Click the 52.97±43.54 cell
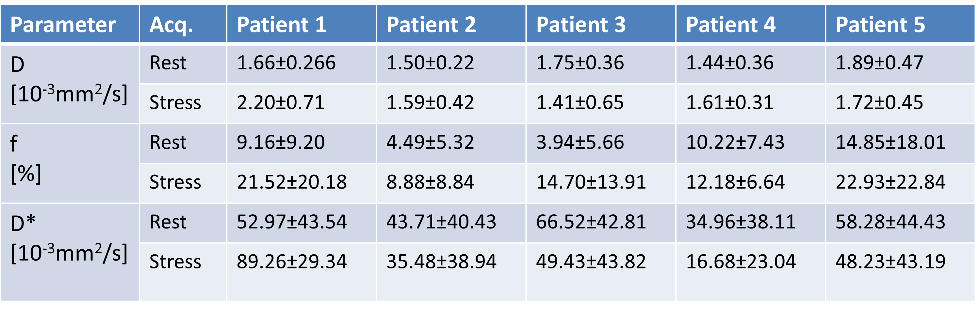This screenshot has width=980, height=309. [x=292, y=222]
